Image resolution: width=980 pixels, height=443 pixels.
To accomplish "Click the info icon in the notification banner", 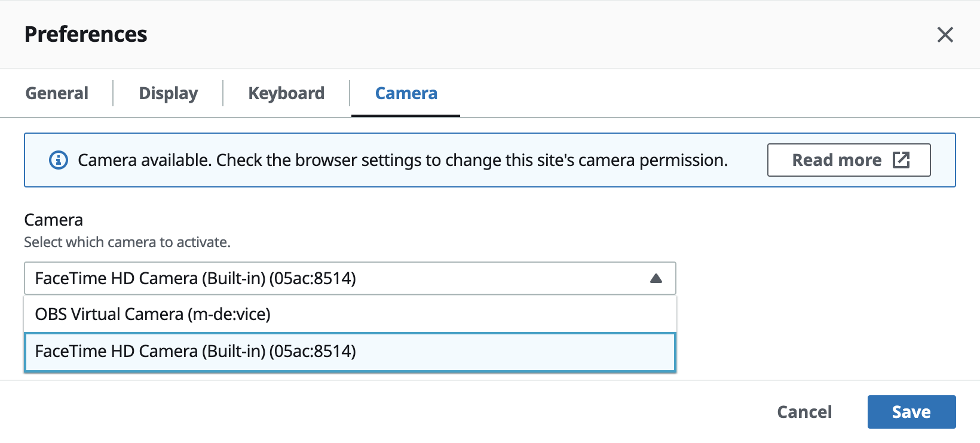I will [58, 159].
